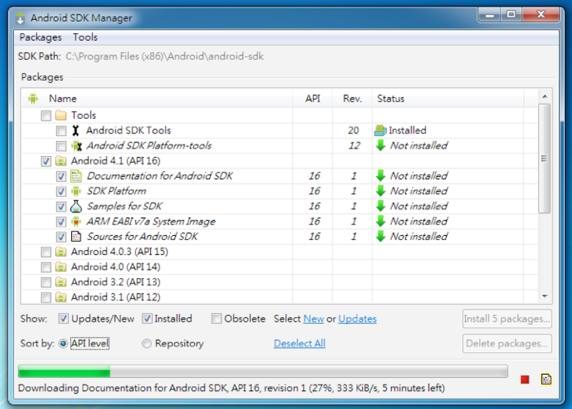The width and height of the screenshot is (572, 409).
Task: Click the ARM EABI v7a System Image icon
Action: [76, 221]
